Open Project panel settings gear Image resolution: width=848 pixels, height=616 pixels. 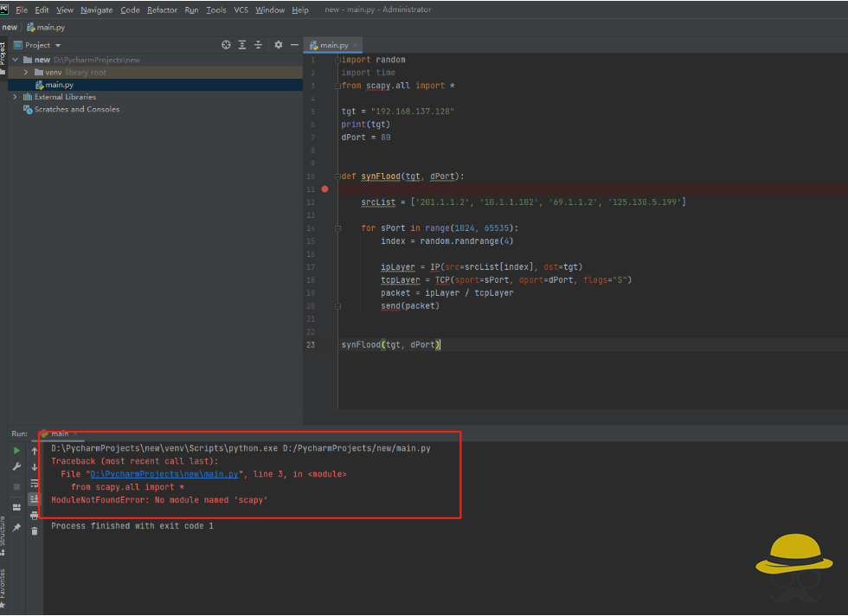[x=278, y=45]
